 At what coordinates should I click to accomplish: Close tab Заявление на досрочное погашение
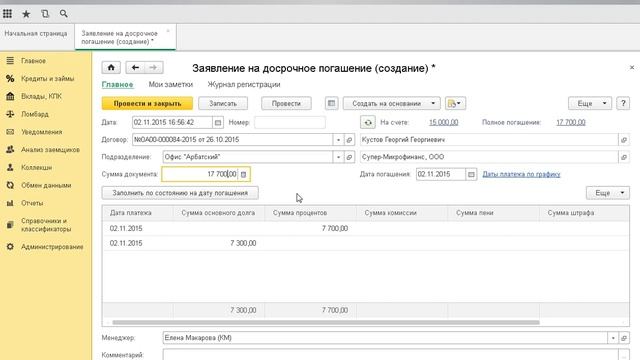click(x=168, y=31)
